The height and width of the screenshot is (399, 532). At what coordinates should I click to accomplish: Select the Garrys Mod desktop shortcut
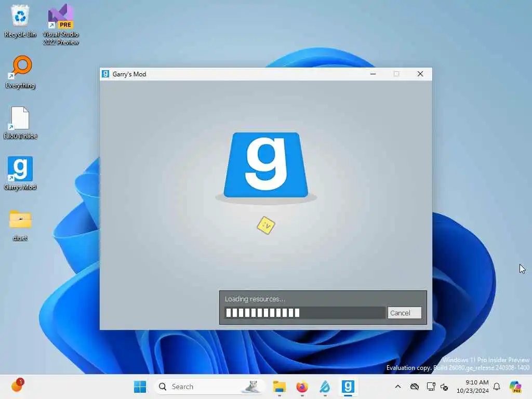20,174
